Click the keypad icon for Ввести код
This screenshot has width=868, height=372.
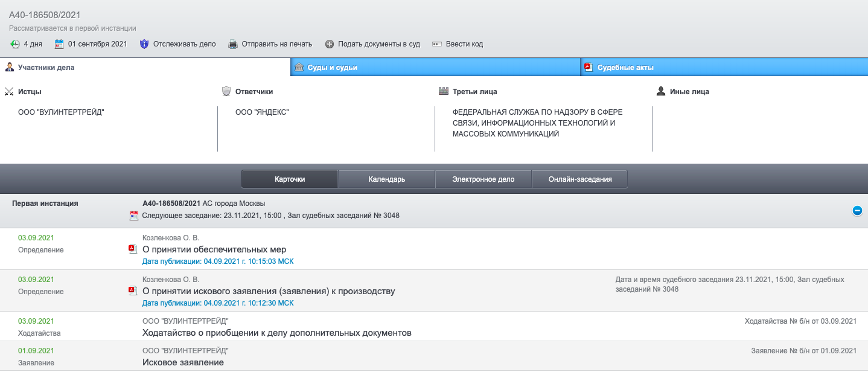[437, 44]
